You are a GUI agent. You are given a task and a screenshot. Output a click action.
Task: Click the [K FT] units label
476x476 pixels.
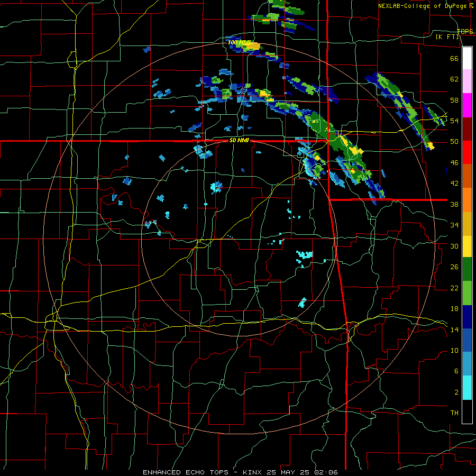[447, 37]
